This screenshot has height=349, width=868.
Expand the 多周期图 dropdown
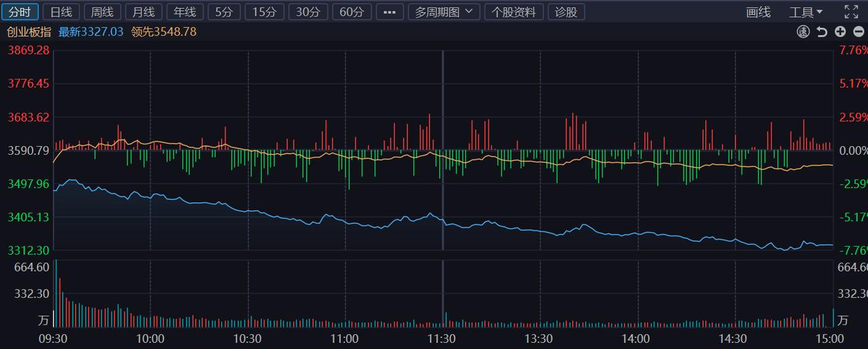[x=444, y=12]
